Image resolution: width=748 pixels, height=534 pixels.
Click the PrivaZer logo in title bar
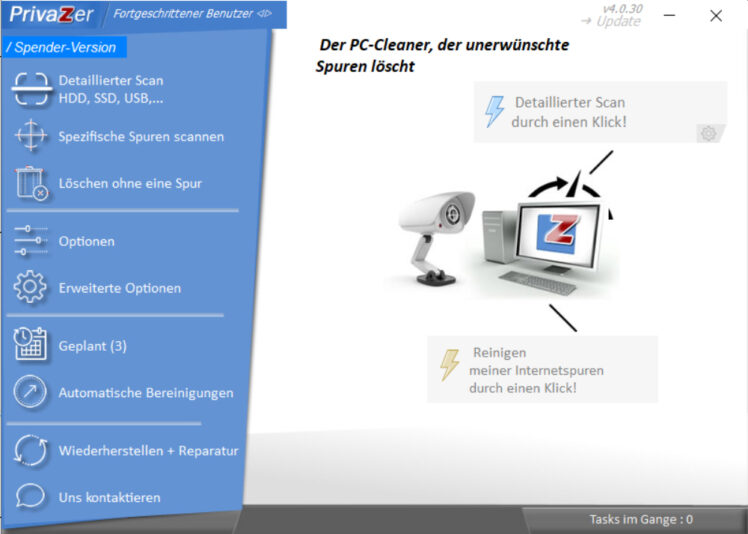[50, 14]
